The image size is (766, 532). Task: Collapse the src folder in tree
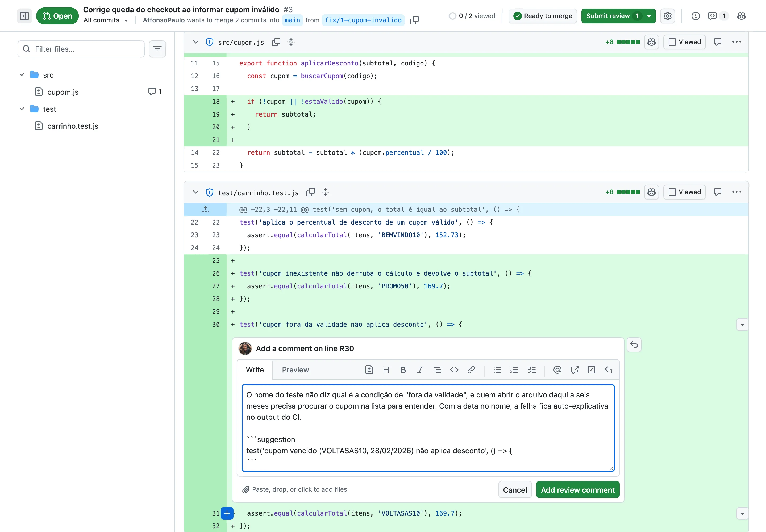(x=22, y=75)
